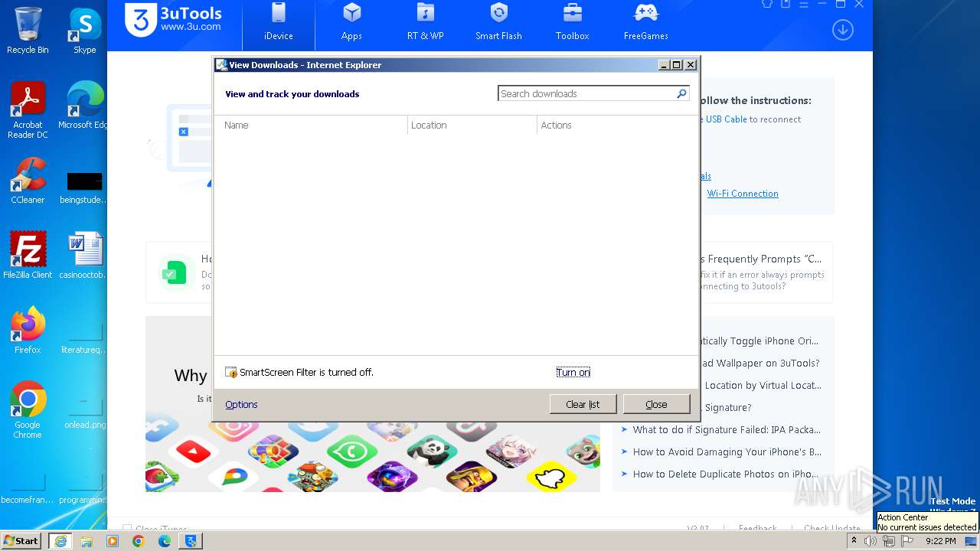The height and width of the screenshot is (551, 980).
Task: Launch Skype from desktop
Action: 85,31
